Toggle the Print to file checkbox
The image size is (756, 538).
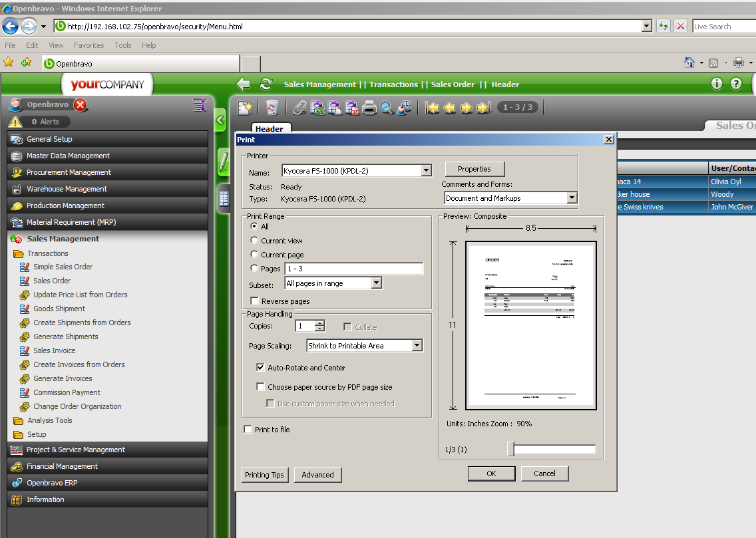click(248, 430)
